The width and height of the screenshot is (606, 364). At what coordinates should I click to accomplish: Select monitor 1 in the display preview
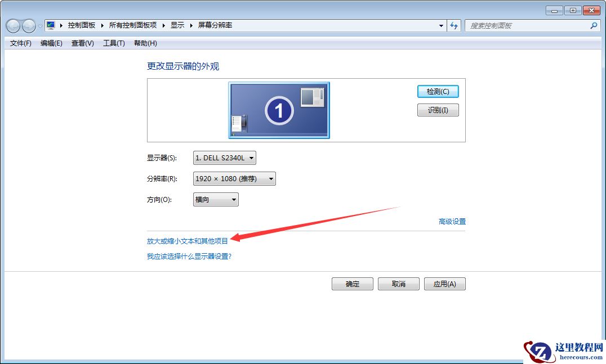[279, 109]
